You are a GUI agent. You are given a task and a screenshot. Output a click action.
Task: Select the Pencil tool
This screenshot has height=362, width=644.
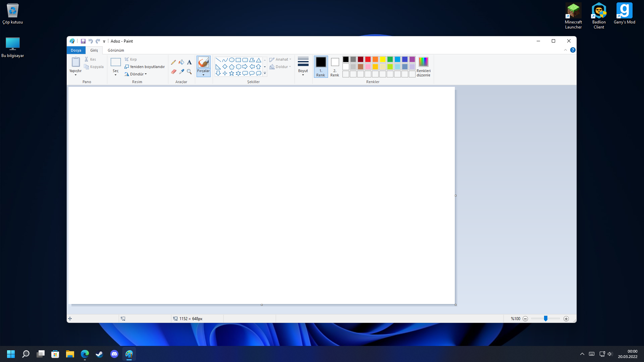(173, 62)
